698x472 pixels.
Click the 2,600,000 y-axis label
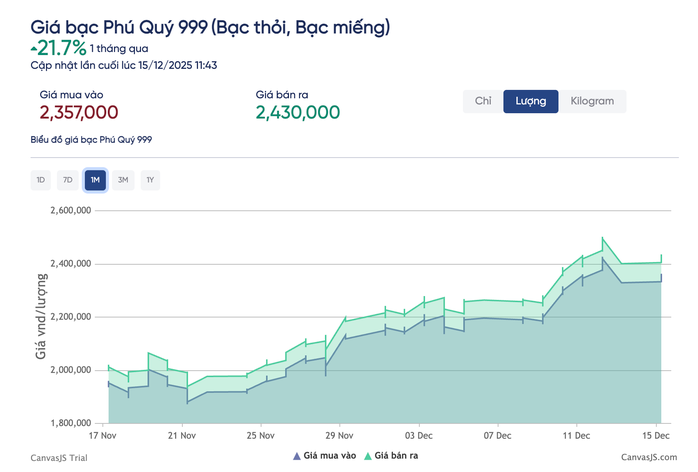[70, 211]
